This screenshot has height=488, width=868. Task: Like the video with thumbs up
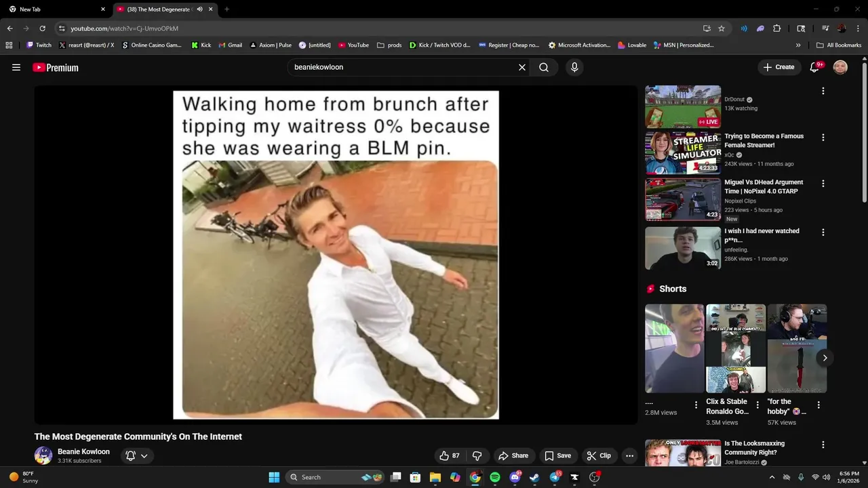click(449, 455)
